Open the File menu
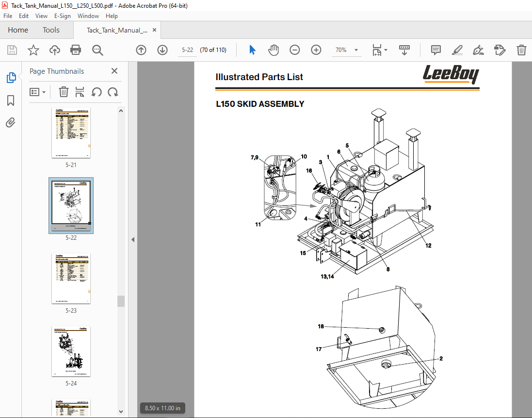 (x=8, y=16)
